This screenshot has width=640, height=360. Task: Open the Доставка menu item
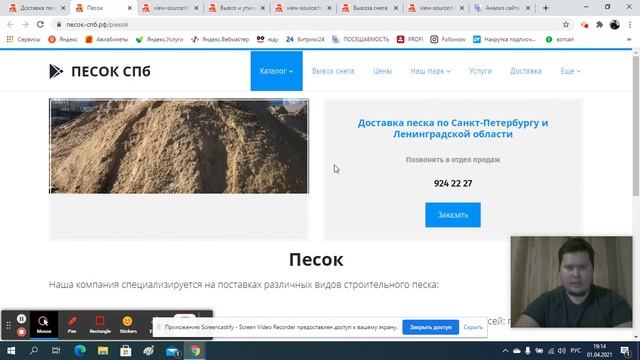pyautogui.click(x=526, y=71)
